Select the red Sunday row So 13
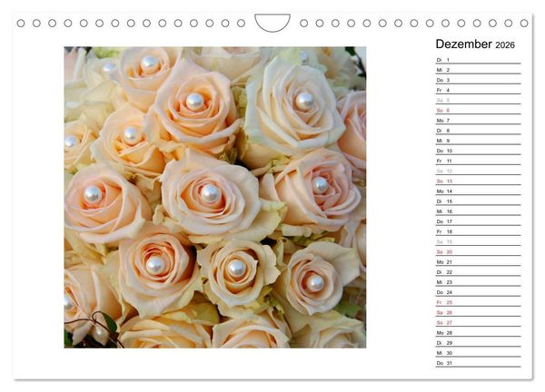 tap(479, 181)
